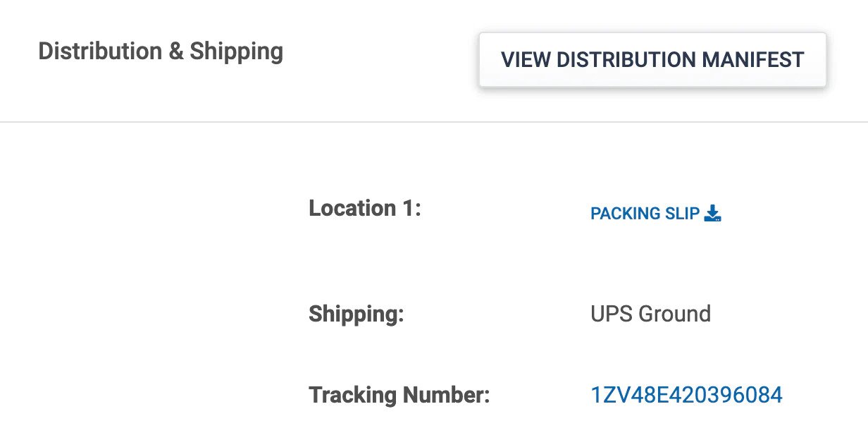Click the PACKING SLIP link text

tap(645, 214)
